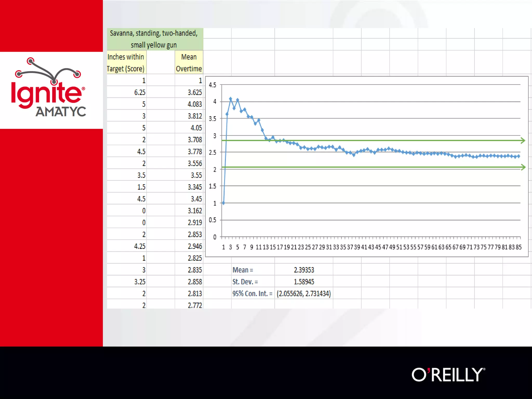Click the x-axis label 85
The width and height of the screenshot is (532, 399).
pos(518,247)
